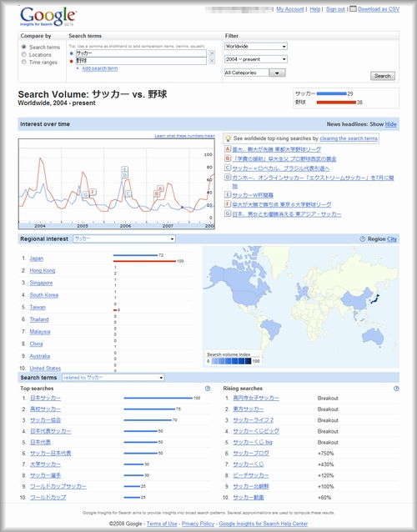Open the 2004 - present time dropdown
Image resolution: width=417 pixels, height=532 pixels.
click(256, 59)
